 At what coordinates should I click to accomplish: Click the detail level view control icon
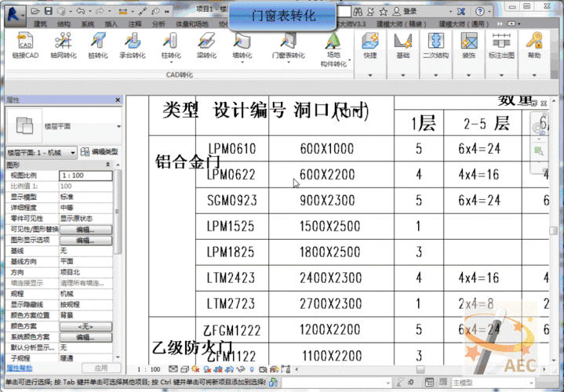tap(173, 369)
